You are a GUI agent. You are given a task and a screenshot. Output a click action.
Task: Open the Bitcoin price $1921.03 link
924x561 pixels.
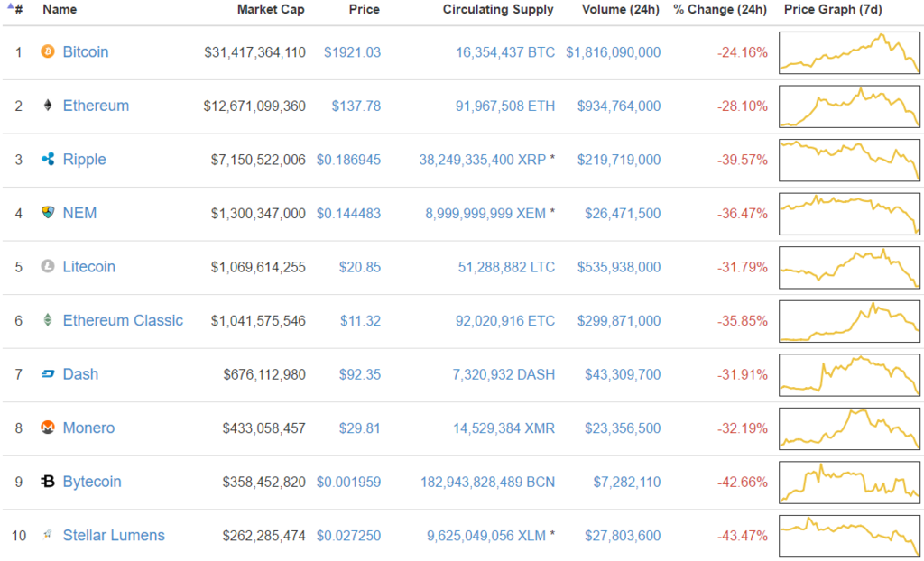(353, 52)
